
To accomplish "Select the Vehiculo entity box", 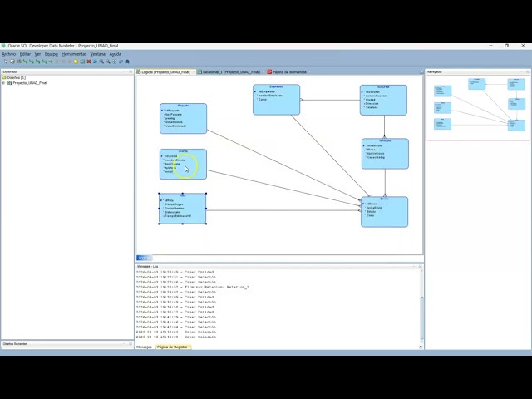I will coord(385,154).
